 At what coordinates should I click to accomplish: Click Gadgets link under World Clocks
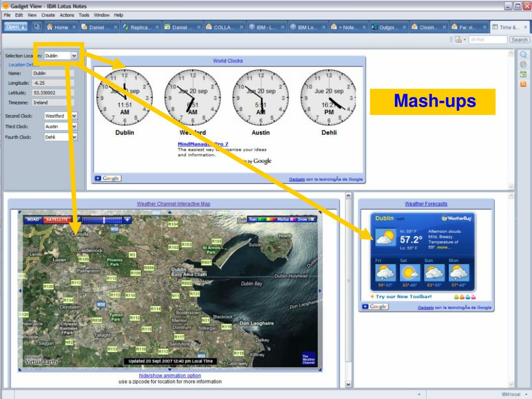[x=297, y=179]
